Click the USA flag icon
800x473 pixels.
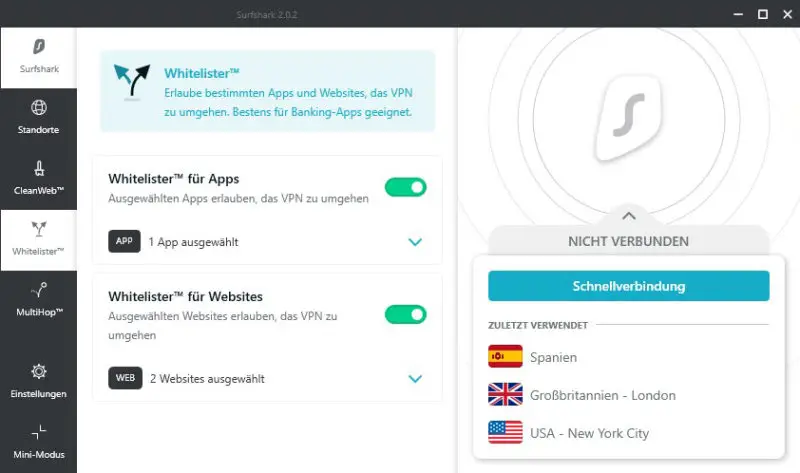pos(505,432)
